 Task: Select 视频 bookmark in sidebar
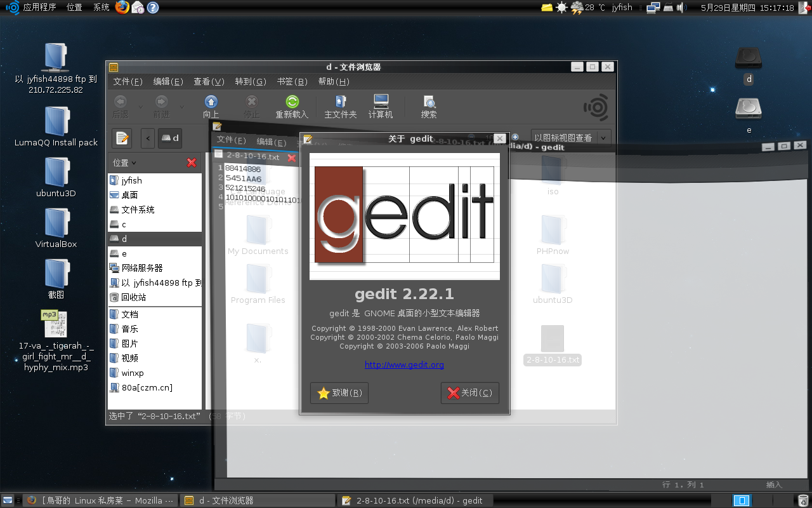click(155, 358)
